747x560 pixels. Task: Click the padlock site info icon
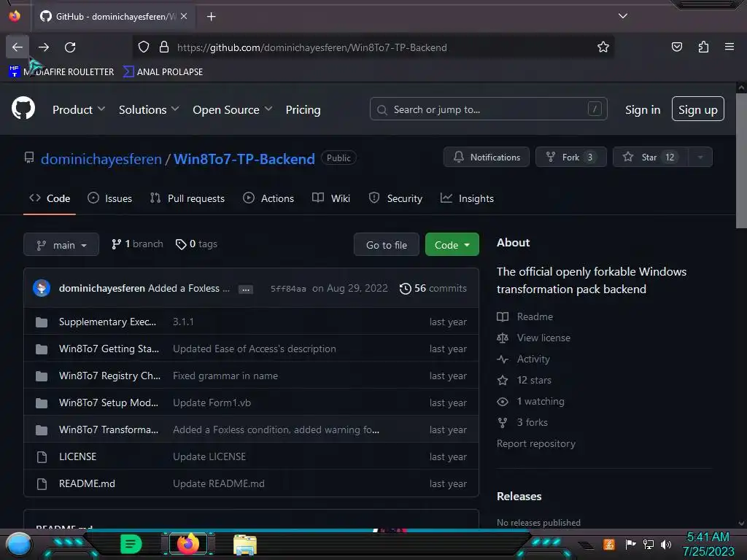tap(164, 47)
